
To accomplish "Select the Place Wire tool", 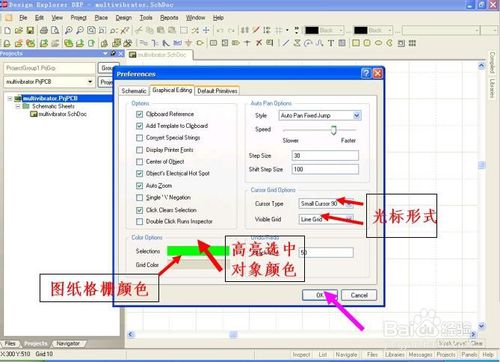I will pos(144,43).
